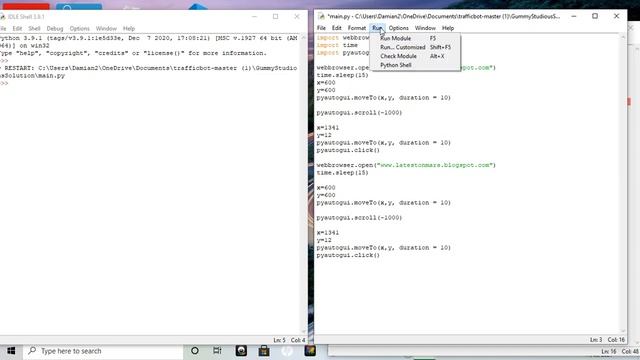Open the Edit menu in main.py editor
This screenshot has height=360, width=640.
(336, 28)
